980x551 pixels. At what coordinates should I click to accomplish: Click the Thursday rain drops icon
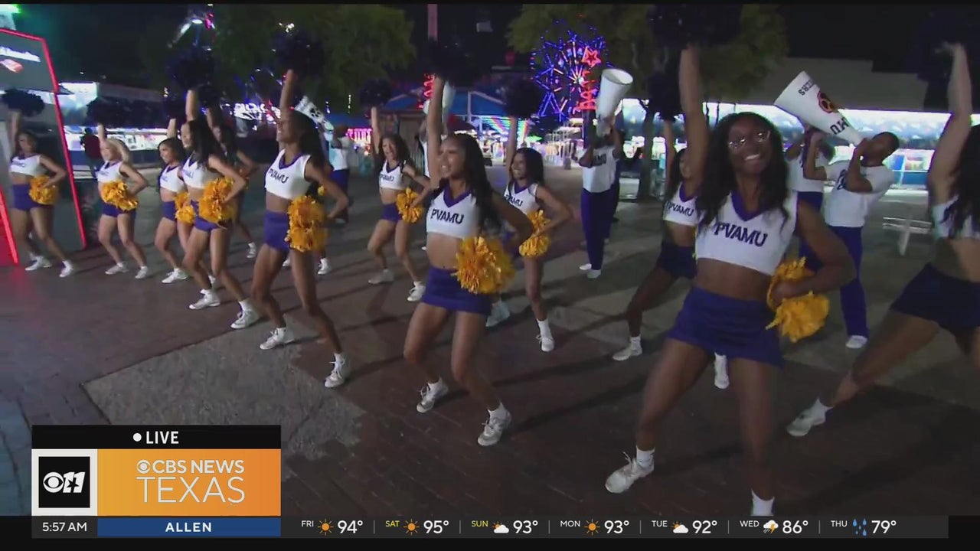tap(861, 527)
